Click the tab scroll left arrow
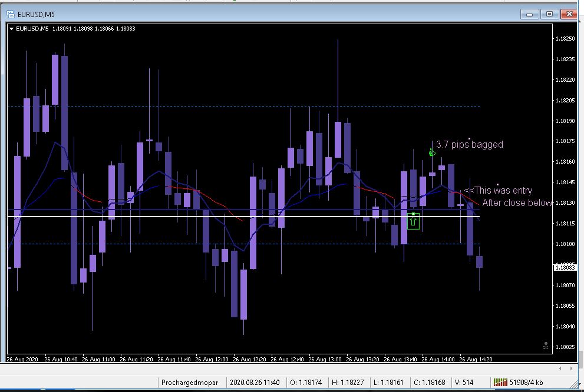The image size is (584, 392). click(x=560, y=368)
